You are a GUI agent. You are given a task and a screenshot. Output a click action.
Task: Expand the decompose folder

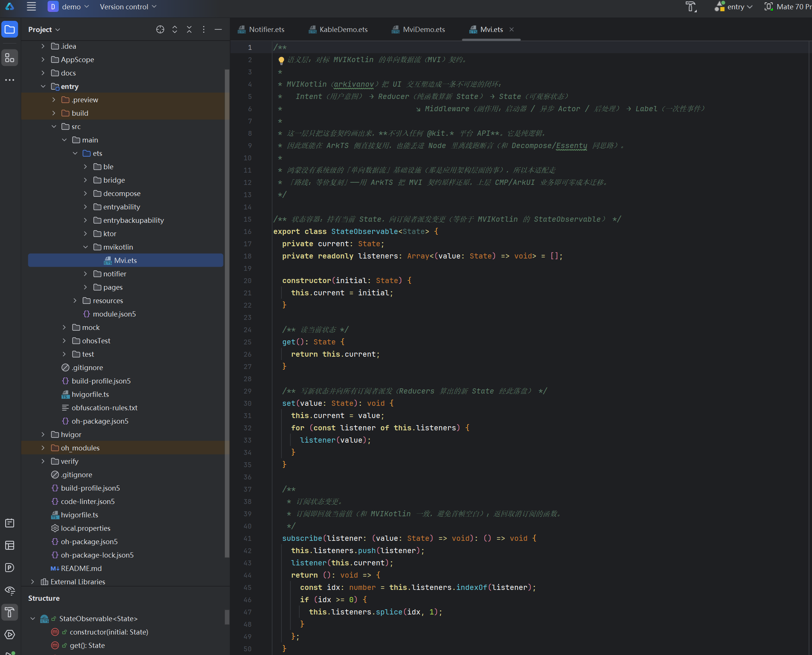click(86, 193)
